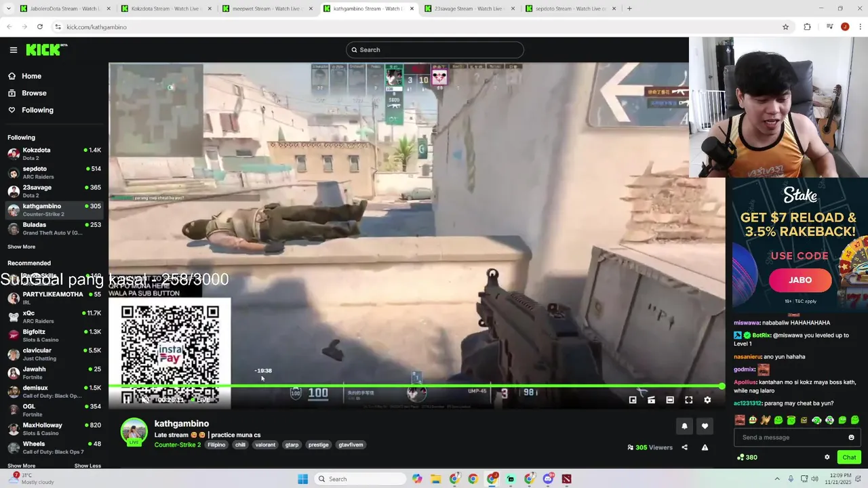Click the Kick logo
The image size is (868, 488).
46,49
